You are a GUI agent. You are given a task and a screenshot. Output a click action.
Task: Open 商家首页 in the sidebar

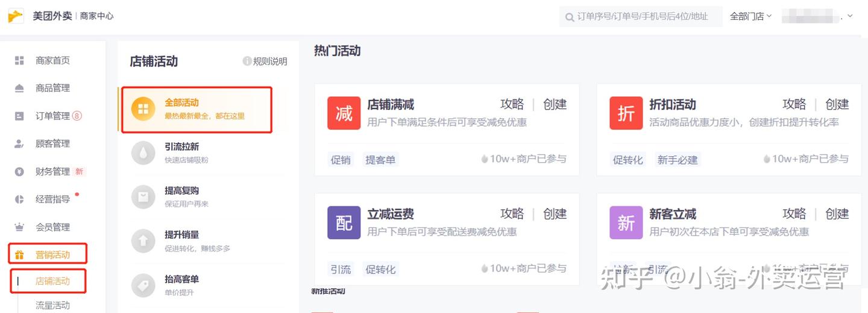point(53,60)
